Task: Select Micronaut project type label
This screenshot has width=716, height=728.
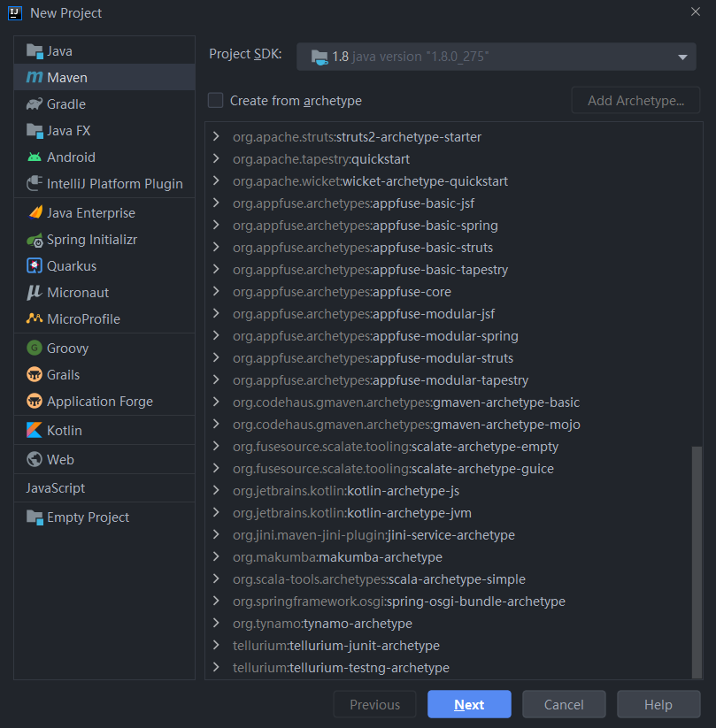Action: (x=78, y=293)
